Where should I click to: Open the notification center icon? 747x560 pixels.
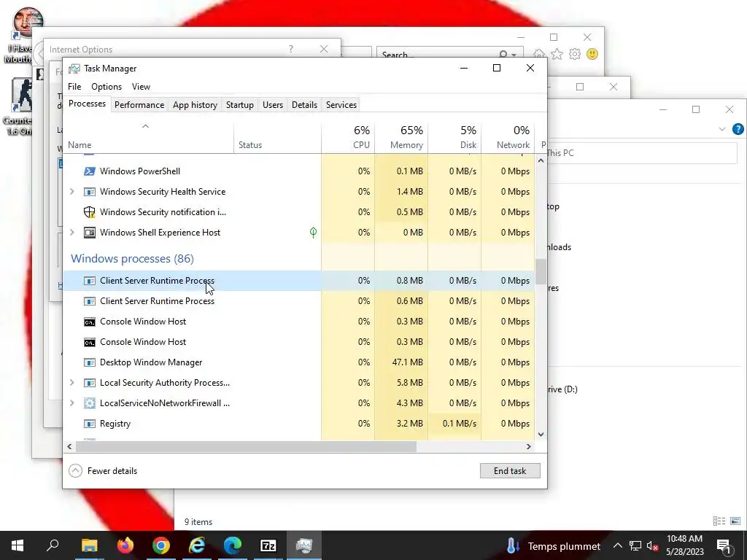point(724,546)
